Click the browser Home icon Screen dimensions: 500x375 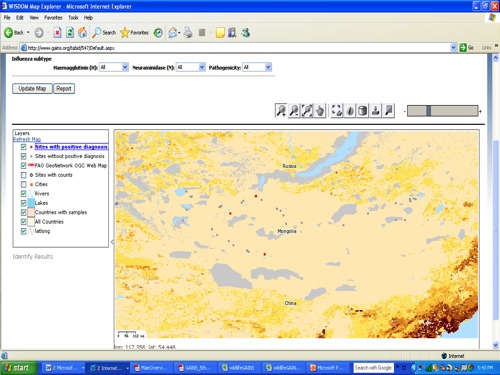click(x=82, y=32)
